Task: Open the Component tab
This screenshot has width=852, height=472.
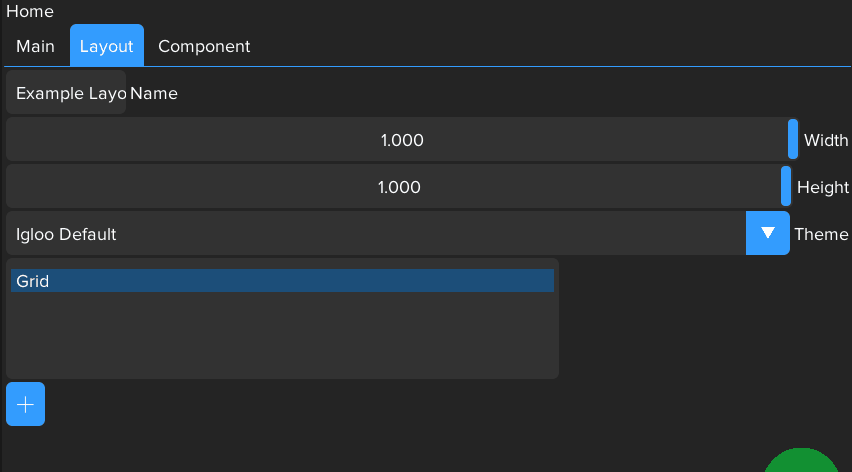Action: 204,46
